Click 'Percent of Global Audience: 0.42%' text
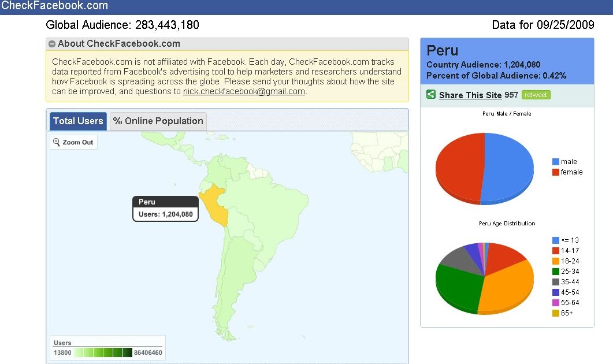Image resolution: width=613 pixels, height=364 pixels. click(496, 76)
